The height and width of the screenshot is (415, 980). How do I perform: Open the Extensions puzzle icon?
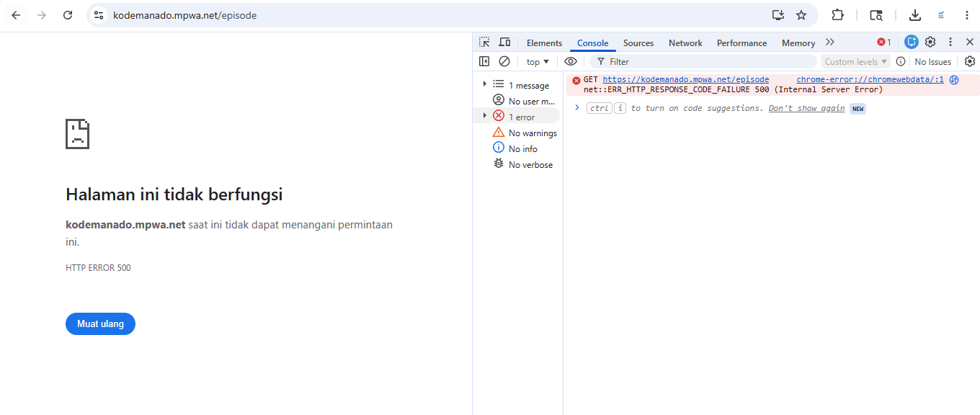(x=837, y=15)
